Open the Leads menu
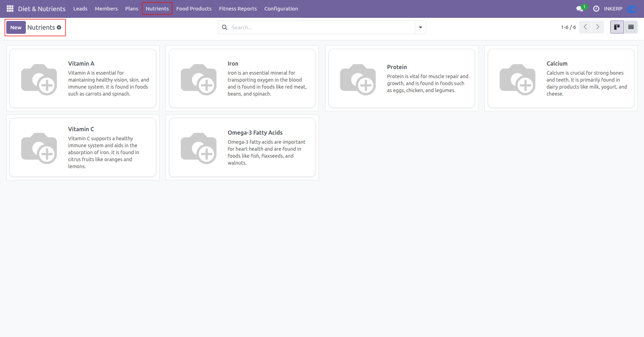The image size is (644, 337). tap(80, 9)
